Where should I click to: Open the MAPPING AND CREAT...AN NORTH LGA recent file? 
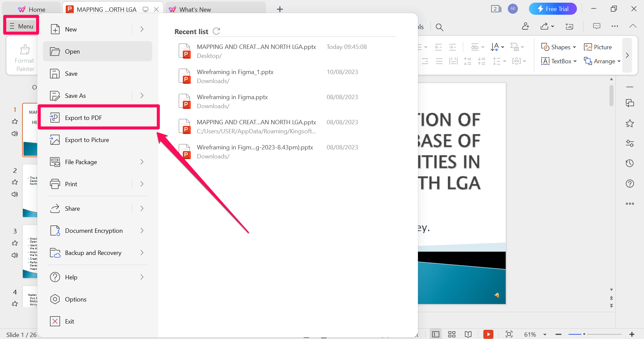coord(256,47)
